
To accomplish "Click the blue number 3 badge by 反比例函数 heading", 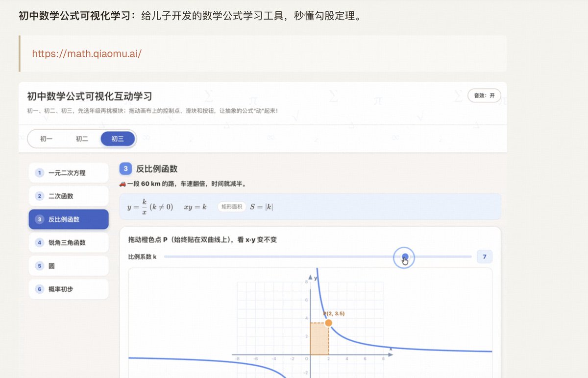I will pyautogui.click(x=125, y=169).
